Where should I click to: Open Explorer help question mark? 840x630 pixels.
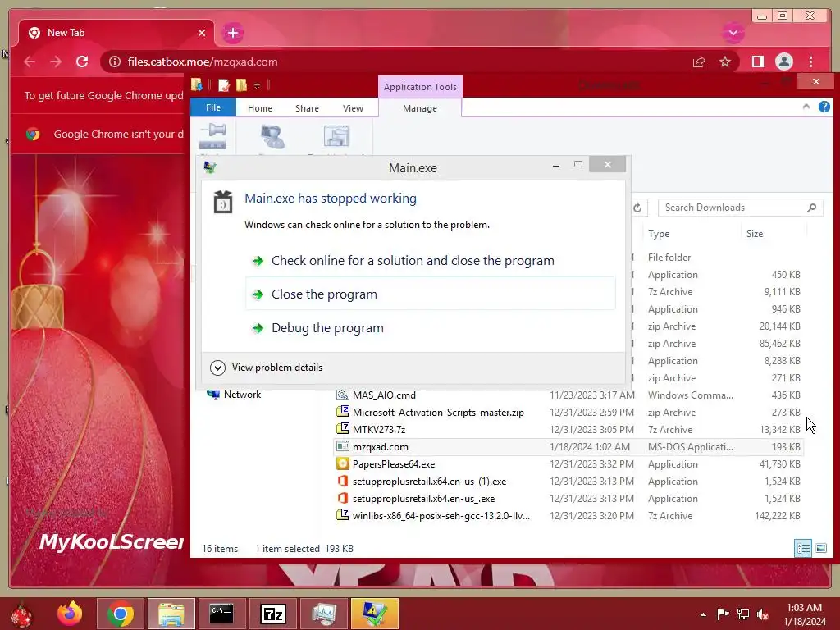(824, 107)
